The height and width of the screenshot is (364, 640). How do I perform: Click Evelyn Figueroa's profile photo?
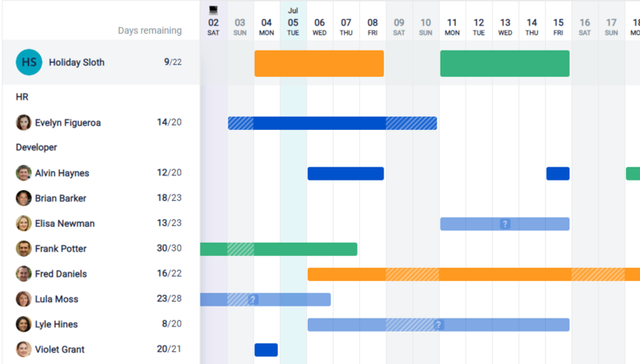[x=24, y=123]
